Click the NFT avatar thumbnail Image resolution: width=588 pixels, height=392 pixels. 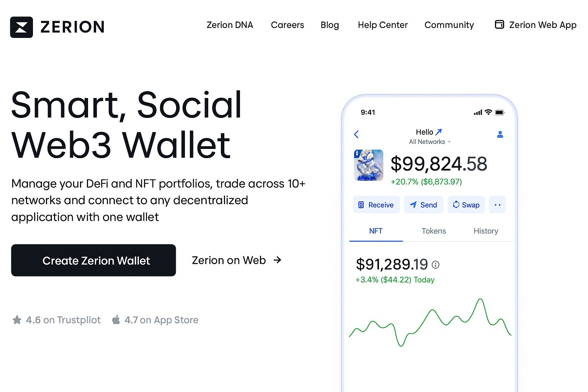(369, 165)
